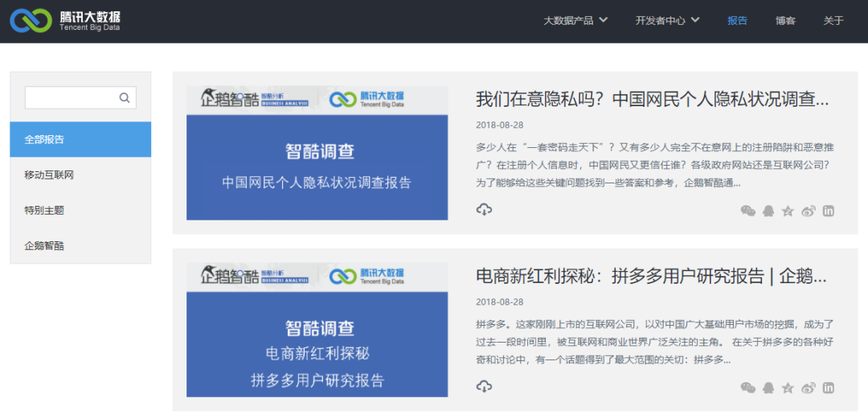868x419 pixels.
Task: Share privacy report to Weibo
Action: coord(809,211)
